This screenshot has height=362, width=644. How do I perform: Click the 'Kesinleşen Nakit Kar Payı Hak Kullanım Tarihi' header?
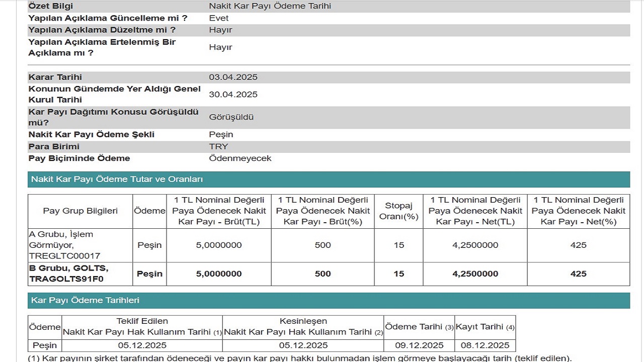pos(303,327)
